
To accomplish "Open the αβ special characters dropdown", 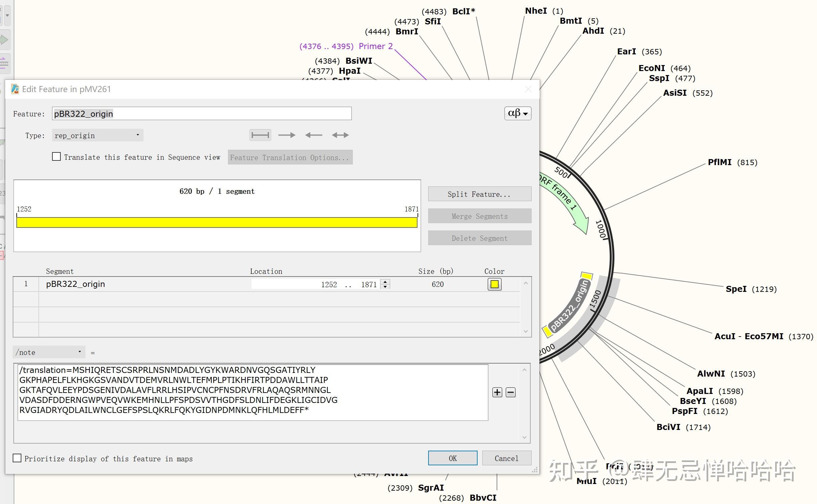I will (x=517, y=113).
